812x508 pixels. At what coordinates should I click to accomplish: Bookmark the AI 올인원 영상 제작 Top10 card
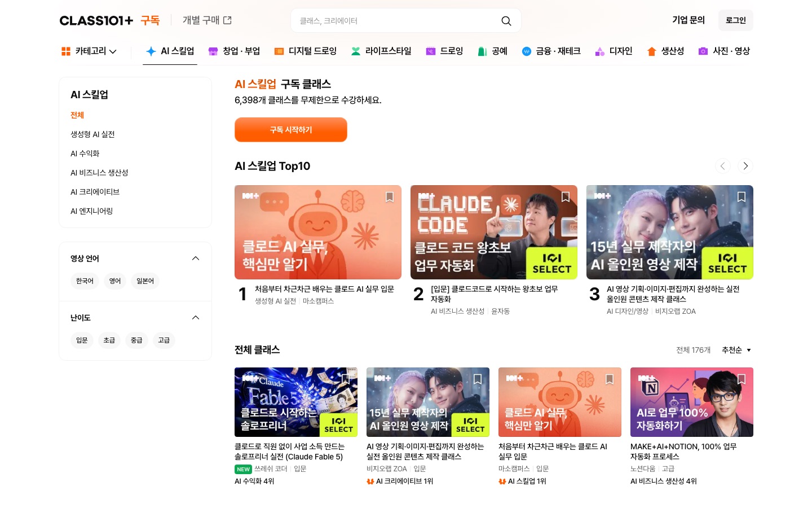click(742, 196)
